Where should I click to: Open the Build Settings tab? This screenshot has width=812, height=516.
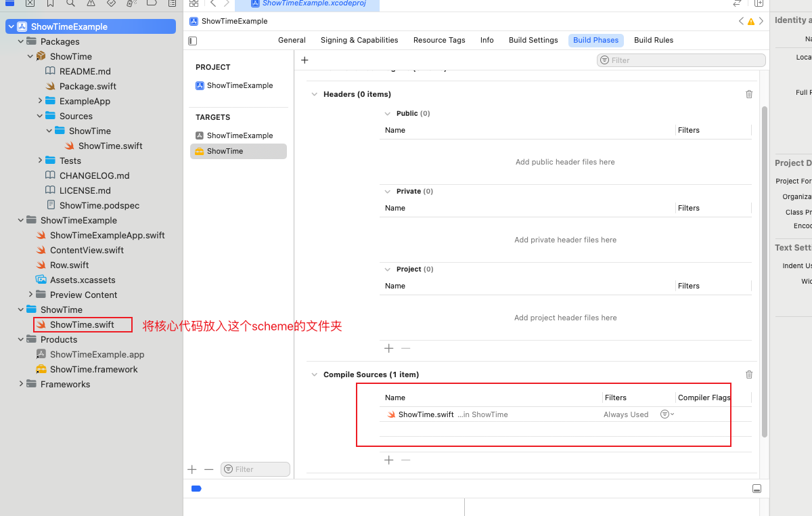click(x=533, y=40)
